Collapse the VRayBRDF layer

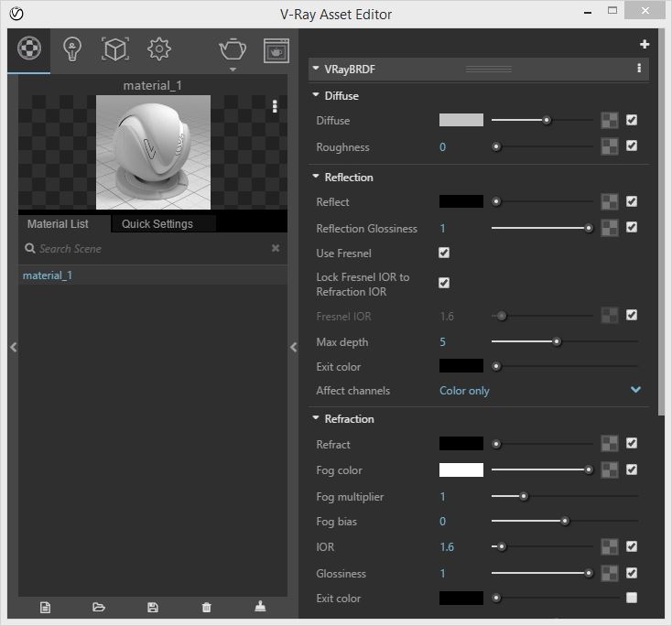tap(316, 68)
